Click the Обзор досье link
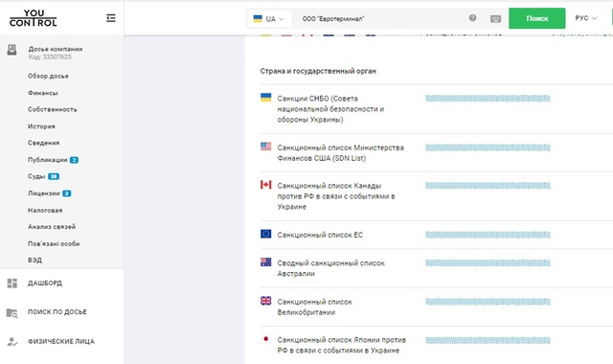 tap(48, 76)
